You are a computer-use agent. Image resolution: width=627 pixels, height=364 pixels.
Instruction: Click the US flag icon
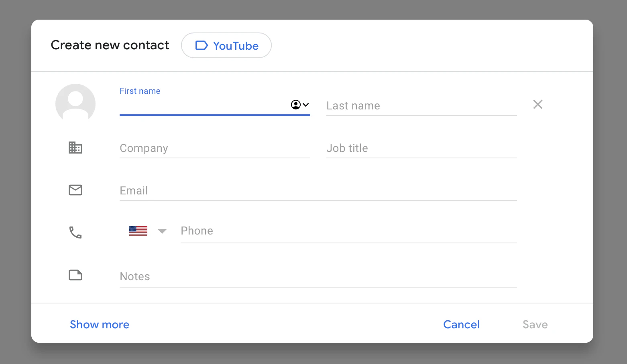coord(138,231)
